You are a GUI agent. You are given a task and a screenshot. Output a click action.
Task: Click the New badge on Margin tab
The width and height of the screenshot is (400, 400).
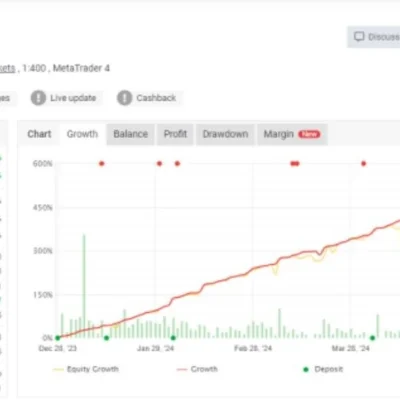pos(309,134)
